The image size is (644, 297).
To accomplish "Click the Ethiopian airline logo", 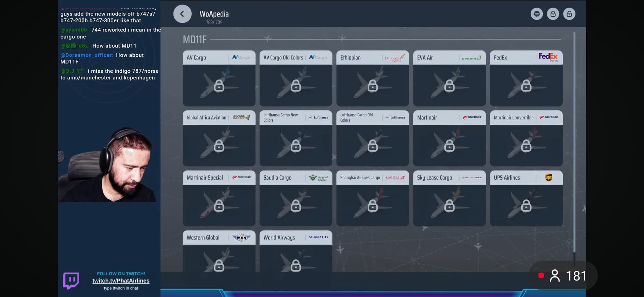I will click(x=395, y=58).
